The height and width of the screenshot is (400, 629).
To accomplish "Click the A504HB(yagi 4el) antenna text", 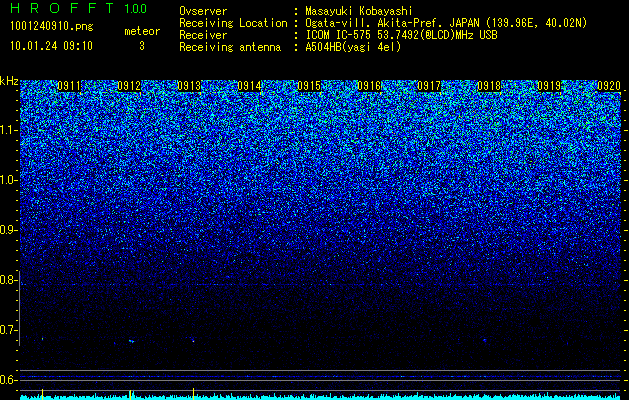I will 353,47.
